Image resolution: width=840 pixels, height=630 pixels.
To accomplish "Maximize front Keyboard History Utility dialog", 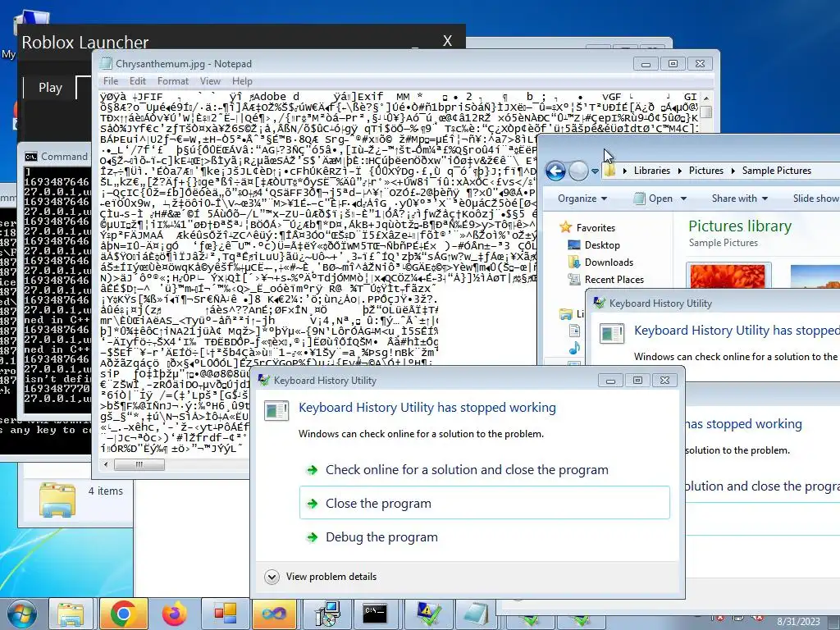I will click(x=637, y=381).
